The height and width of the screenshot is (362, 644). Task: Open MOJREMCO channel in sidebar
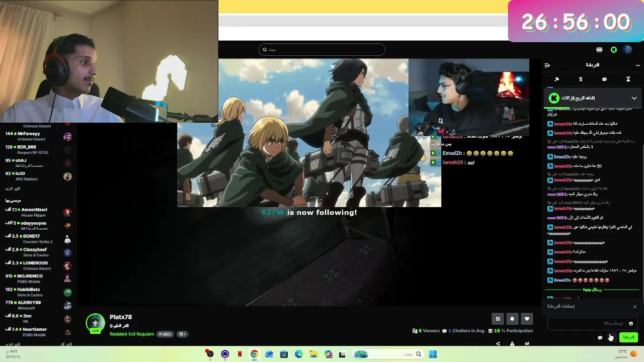click(38, 279)
